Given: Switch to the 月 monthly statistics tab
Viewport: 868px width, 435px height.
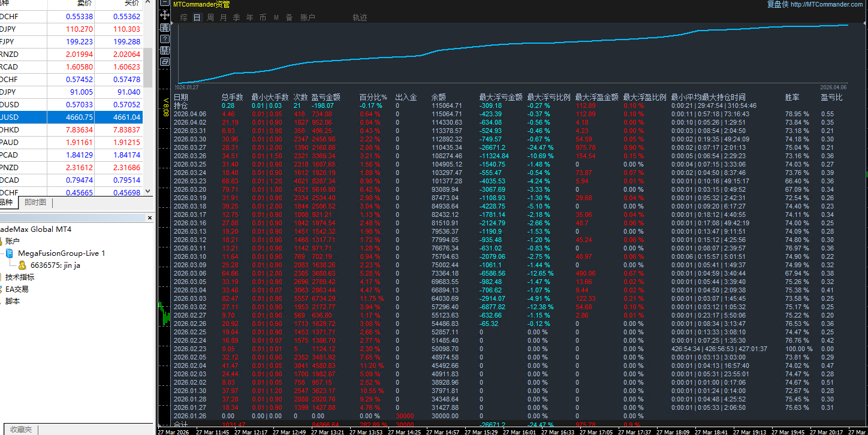Looking at the screenshot, I should (224, 18).
